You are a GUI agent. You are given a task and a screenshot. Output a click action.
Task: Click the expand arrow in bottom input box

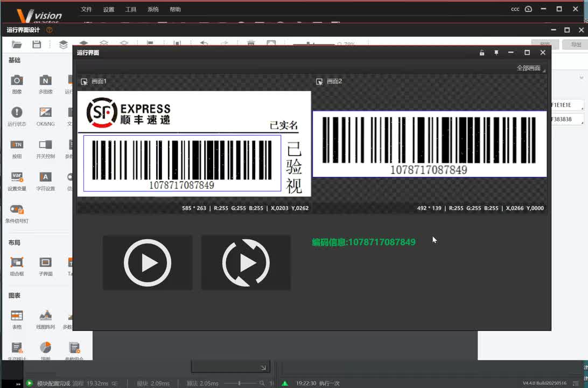coord(263,368)
